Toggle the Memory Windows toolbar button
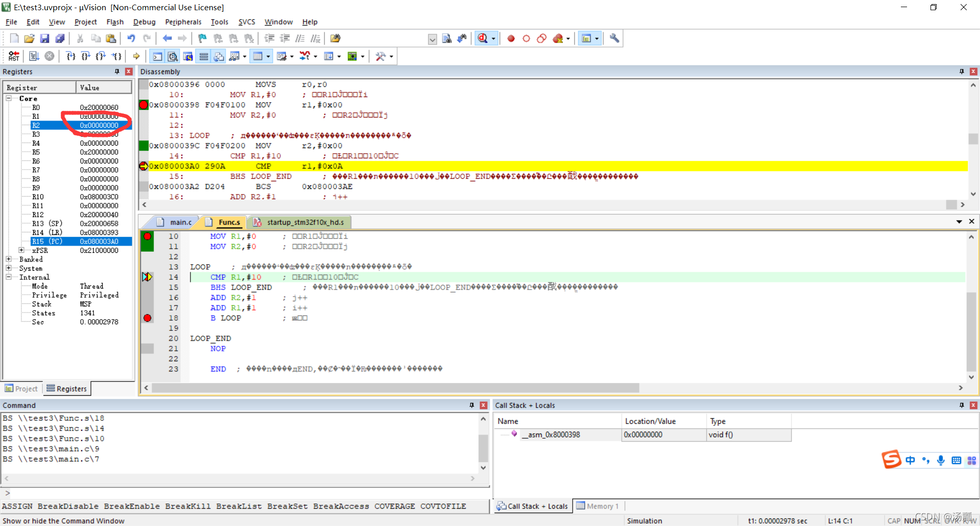Viewport: 980px width, 526px height. 258,56
